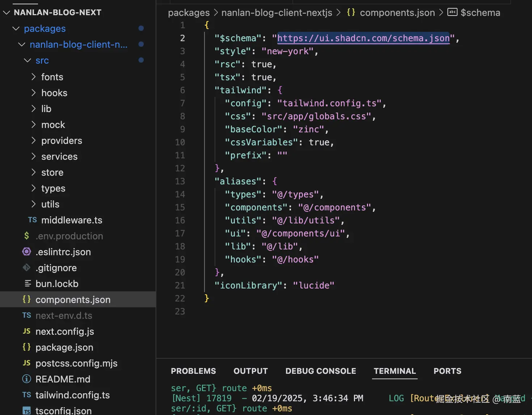The height and width of the screenshot is (415, 532).
Task: Collapse the src folder chevron
Action: pos(28,60)
